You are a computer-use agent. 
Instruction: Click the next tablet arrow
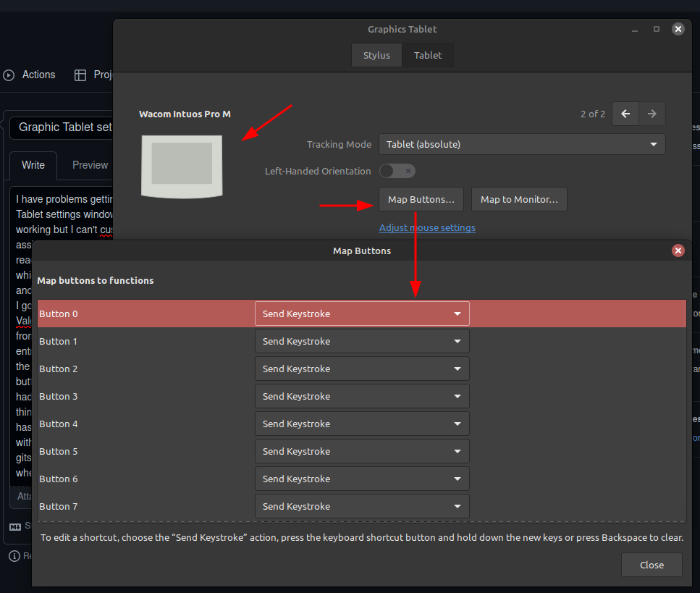point(651,114)
